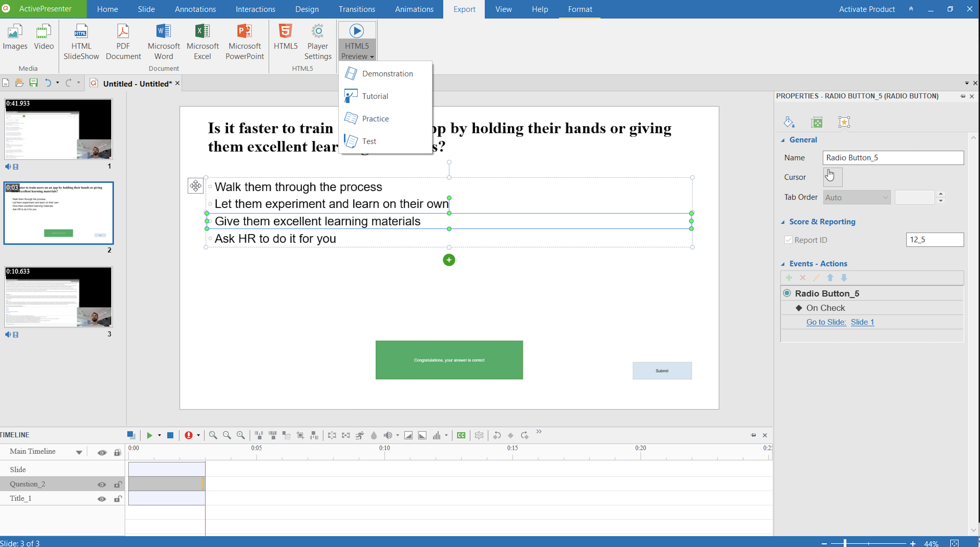Screen dimensions: 980x547
Task: Select the Interactions tab icon
Action: point(255,9)
